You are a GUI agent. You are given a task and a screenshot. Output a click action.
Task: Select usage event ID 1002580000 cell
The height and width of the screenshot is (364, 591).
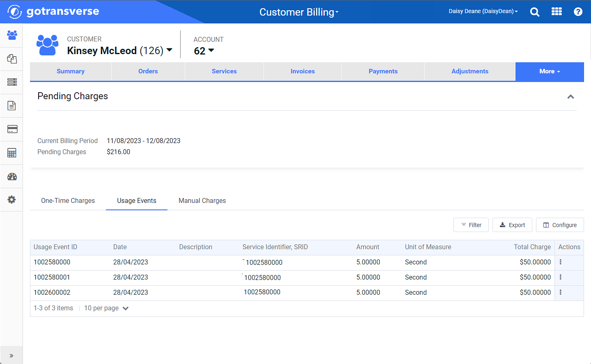[52, 262]
